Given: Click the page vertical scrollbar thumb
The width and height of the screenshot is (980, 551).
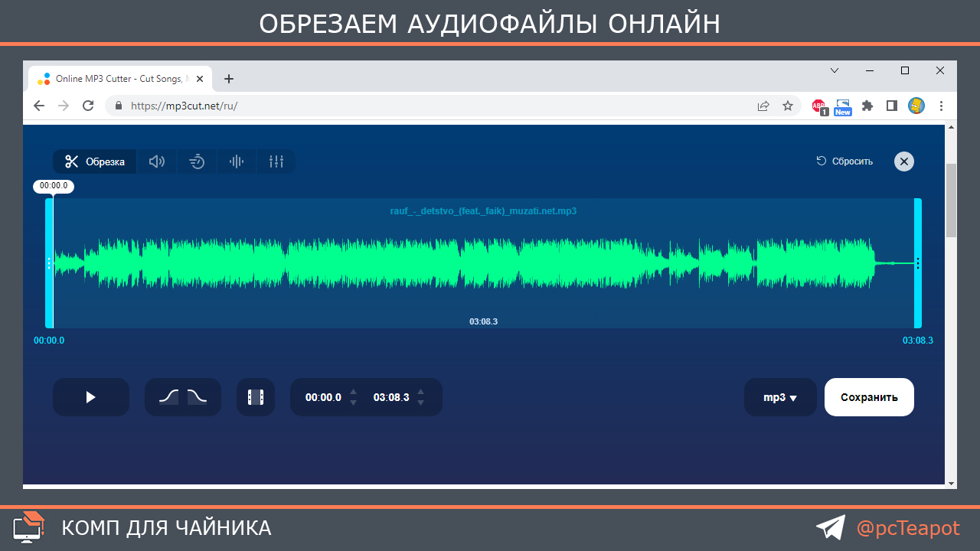Looking at the screenshot, I should (951, 200).
